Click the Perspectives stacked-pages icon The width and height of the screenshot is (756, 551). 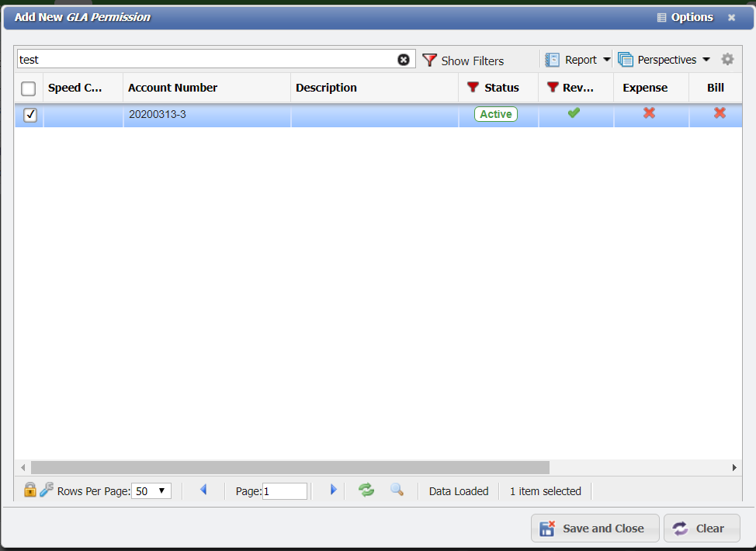626,59
